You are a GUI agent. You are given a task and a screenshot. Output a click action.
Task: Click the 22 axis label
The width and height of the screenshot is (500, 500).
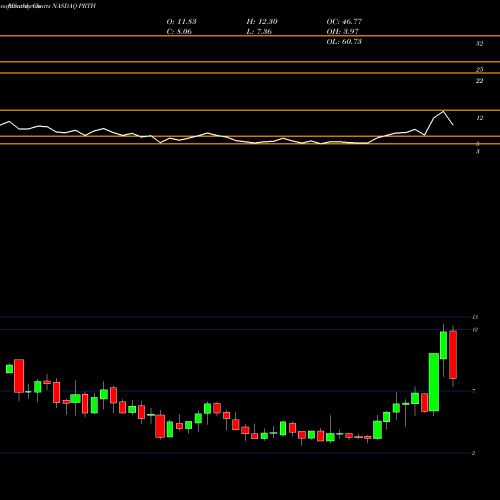tap(479, 81)
